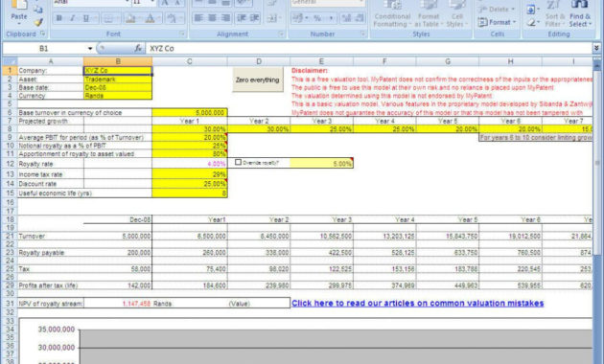Image resolution: width=604 pixels, height=364 pixels.
Task: Open Find & Select menu
Action: pyautogui.click(x=580, y=14)
